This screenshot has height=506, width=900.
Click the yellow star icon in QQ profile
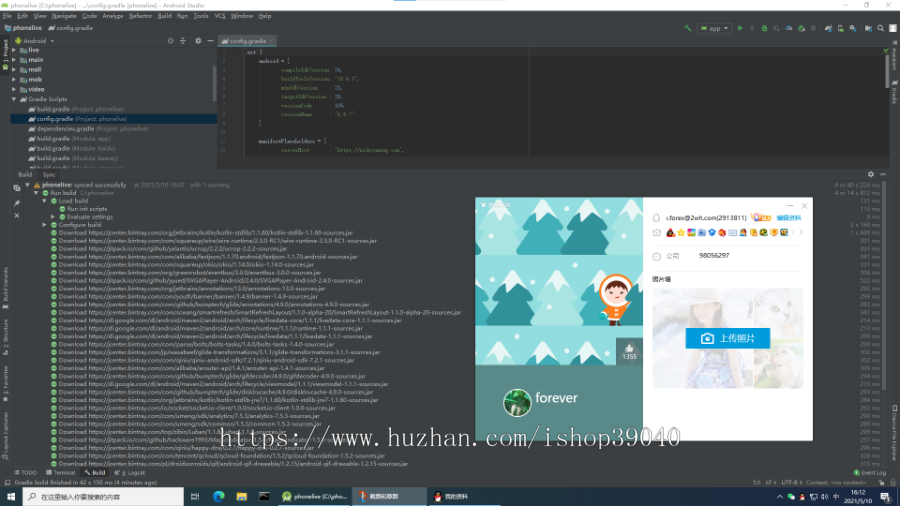pyautogui.click(x=681, y=232)
